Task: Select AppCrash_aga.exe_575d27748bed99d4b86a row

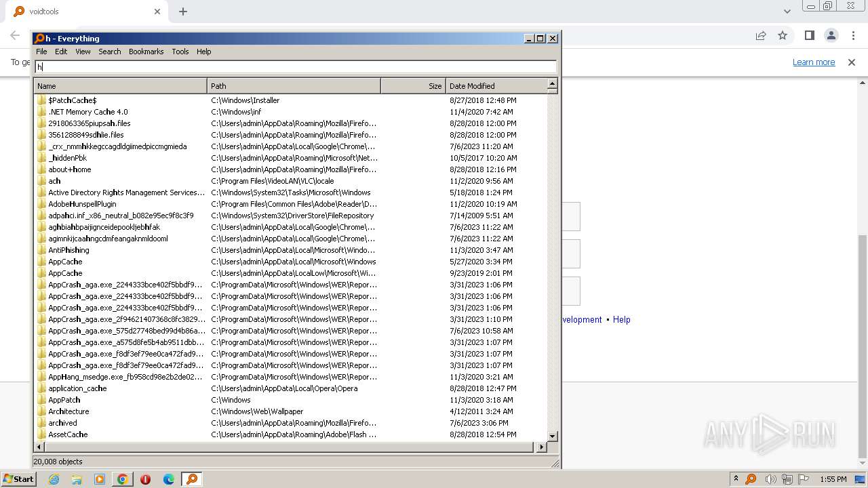Action: (290, 331)
